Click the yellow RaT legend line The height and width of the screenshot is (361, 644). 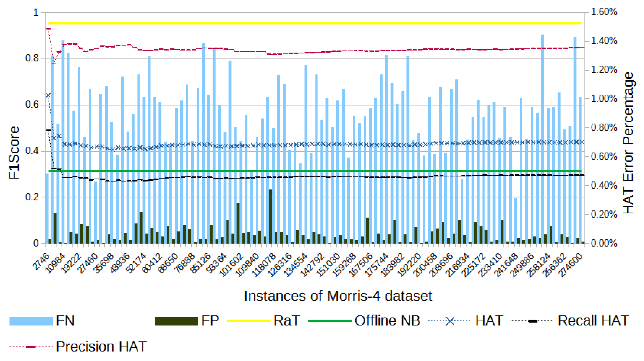[249, 321]
